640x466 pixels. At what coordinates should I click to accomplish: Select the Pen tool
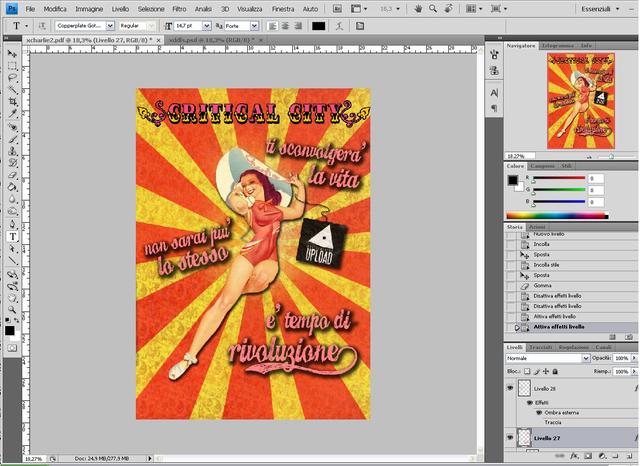[12, 225]
